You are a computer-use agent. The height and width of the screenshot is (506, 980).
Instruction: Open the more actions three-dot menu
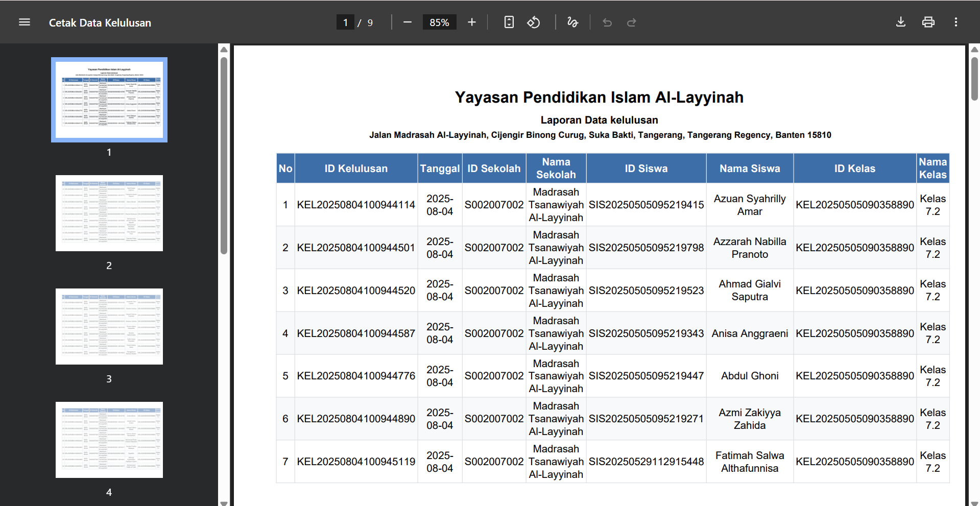(955, 22)
